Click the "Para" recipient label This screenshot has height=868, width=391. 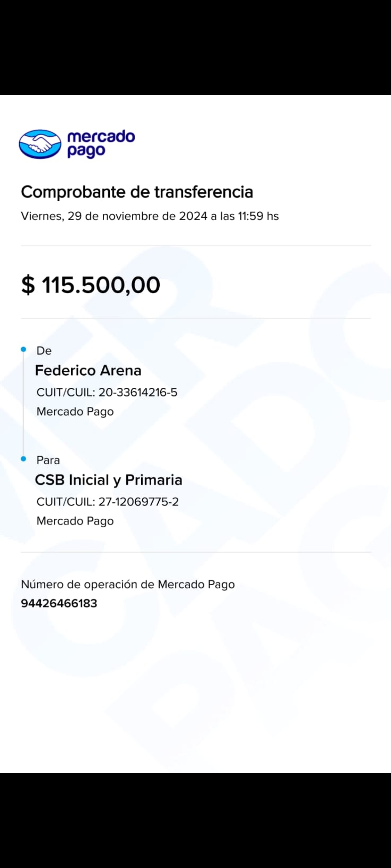(48, 460)
